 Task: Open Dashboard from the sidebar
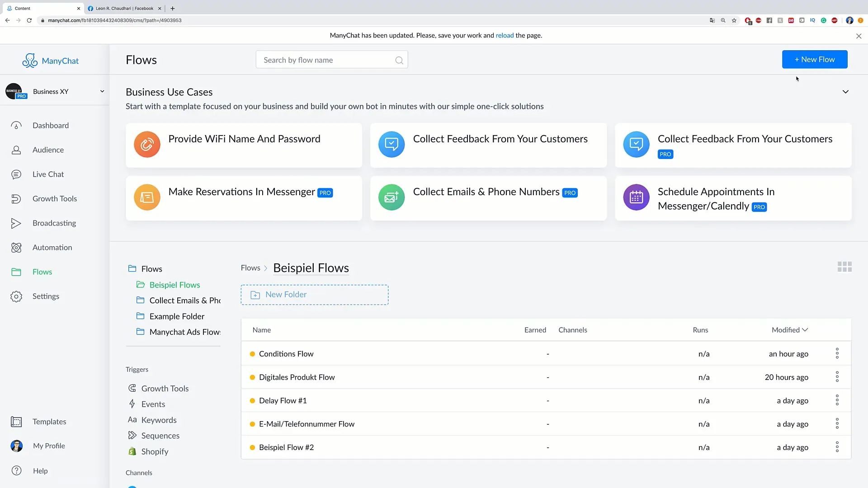click(51, 126)
